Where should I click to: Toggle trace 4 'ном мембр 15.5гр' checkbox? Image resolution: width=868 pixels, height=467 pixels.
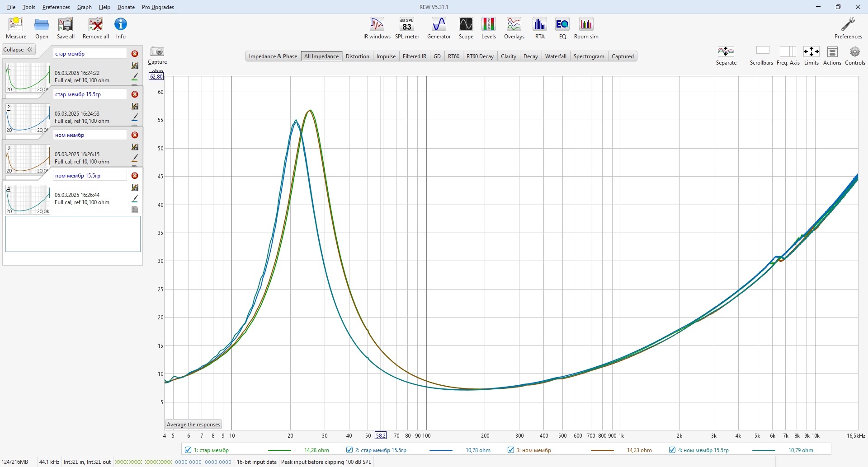coord(672,450)
